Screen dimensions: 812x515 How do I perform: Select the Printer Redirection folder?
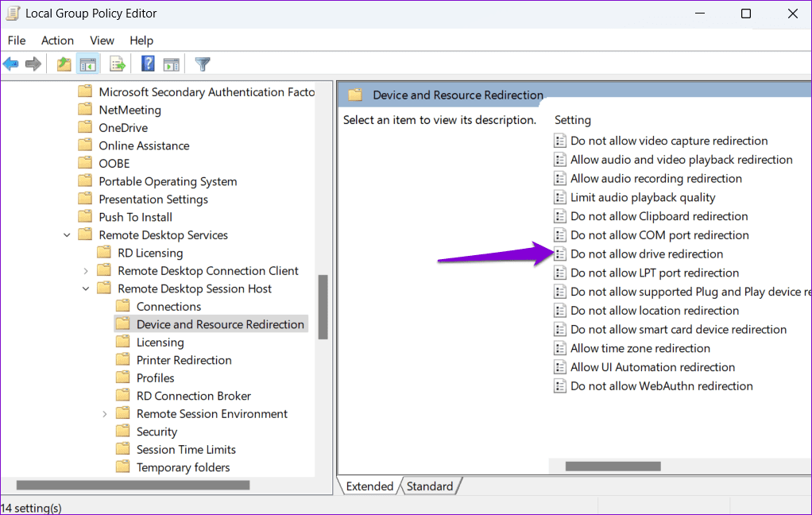click(x=184, y=360)
